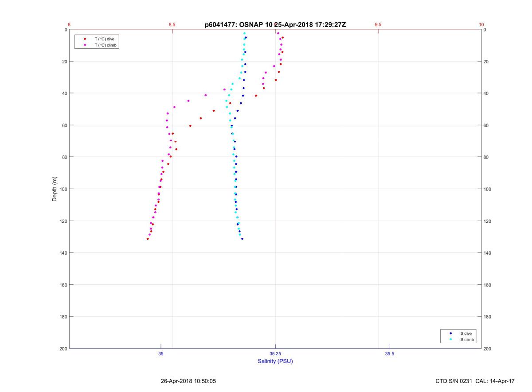Image resolution: width=532 pixels, height=392 pixels.
Task: Click '180' on the right depth axis
Action: 488,317
